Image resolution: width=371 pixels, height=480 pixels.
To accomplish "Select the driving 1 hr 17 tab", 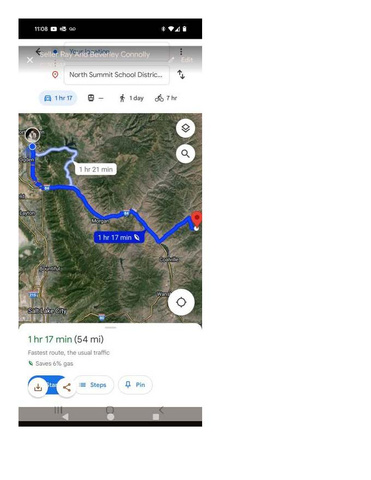I will (x=58, y=98).
